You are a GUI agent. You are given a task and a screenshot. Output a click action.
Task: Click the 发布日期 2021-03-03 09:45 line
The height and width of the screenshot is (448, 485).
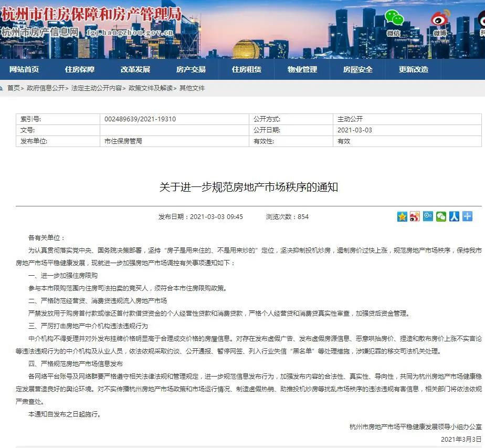click(x=201, y=217)
